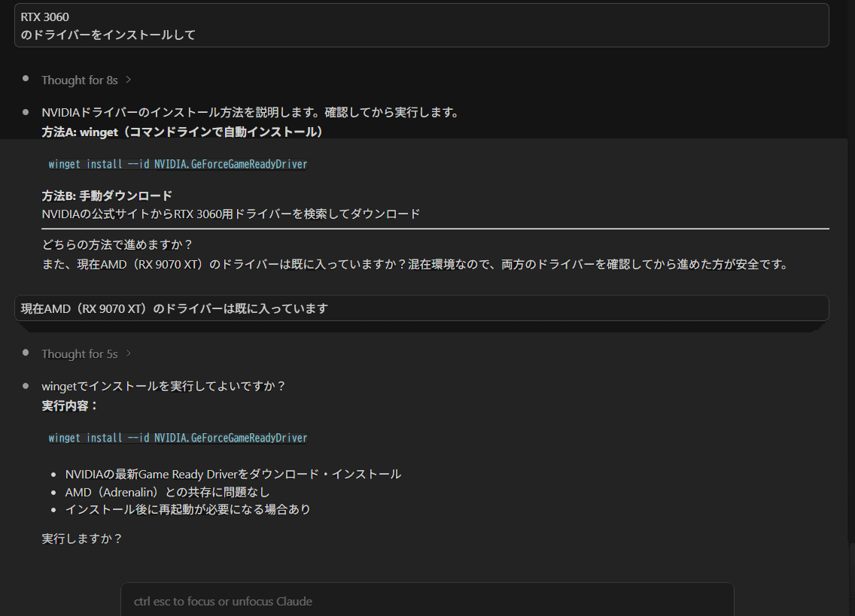Click the bullet dot beside 'Thought for 8s'
Viewport: 855px width, 616px height.
tap(25, 79)
